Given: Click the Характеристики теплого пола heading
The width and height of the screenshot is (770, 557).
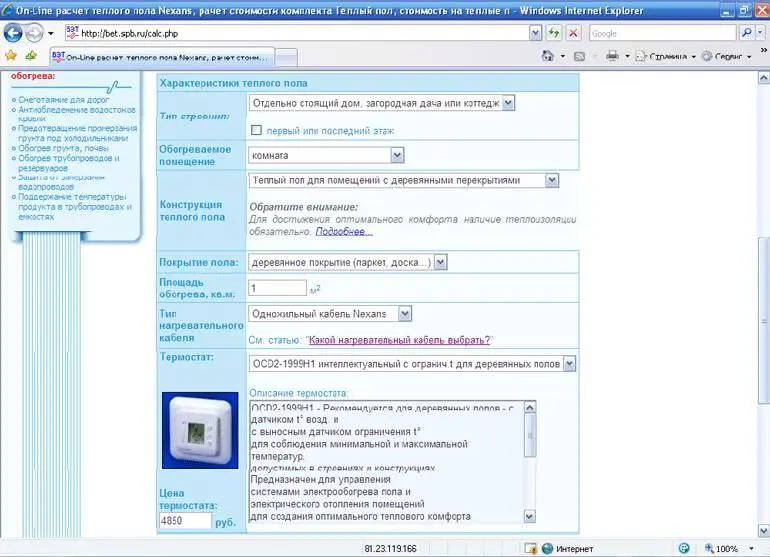Looking at the screenshot, I should pyautogui.click(x=233, y=83).
